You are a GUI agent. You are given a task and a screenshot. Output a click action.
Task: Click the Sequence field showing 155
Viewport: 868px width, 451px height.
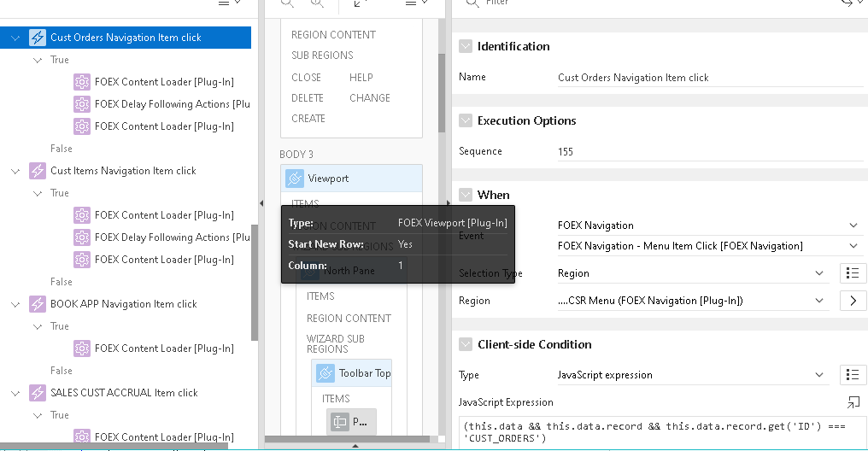click(x=709, y=152)
